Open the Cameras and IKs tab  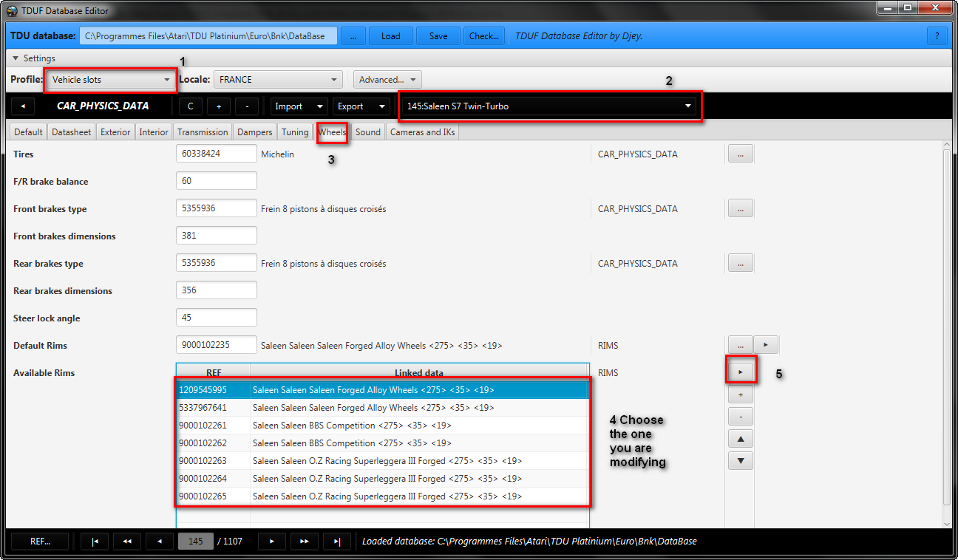tap(423, 132)
